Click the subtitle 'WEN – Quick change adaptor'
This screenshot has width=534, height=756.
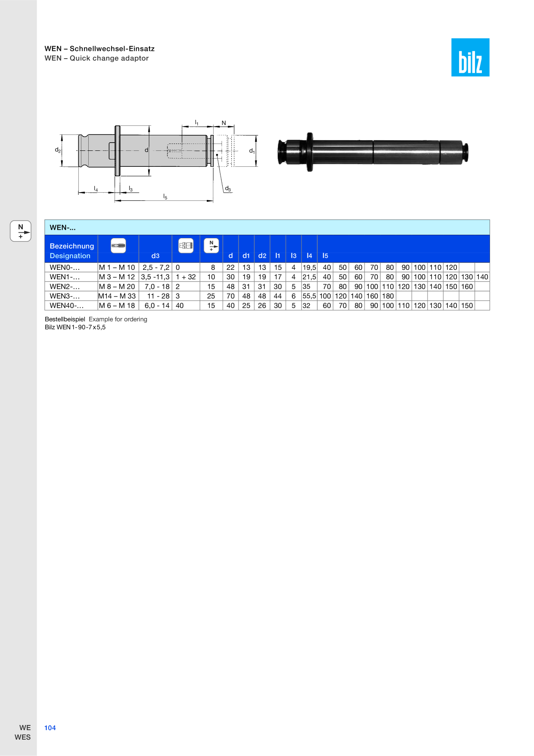(96, 58)
